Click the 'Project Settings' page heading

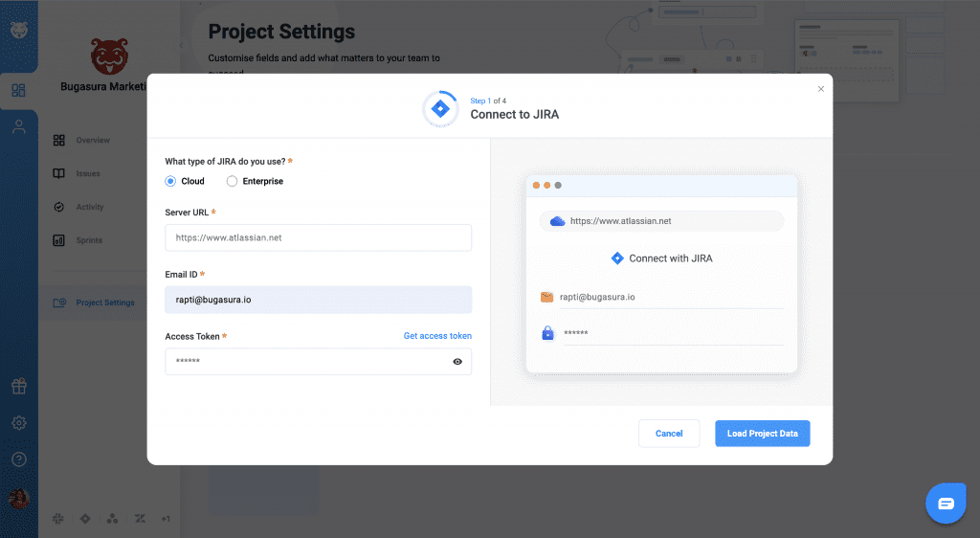tap(281, 32)
